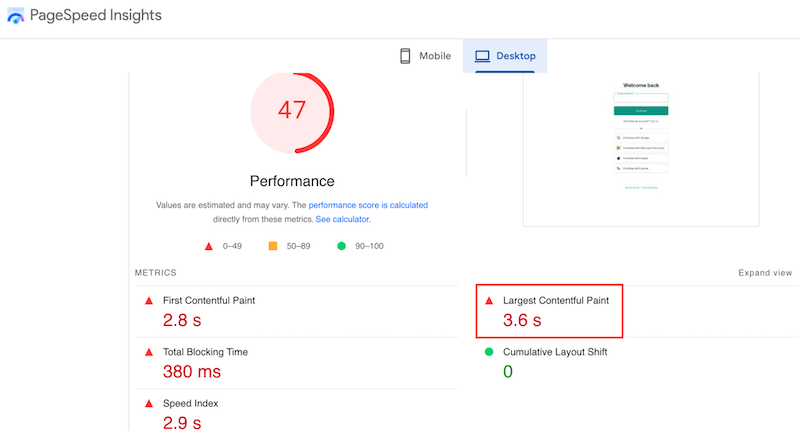800x431 pixels.
Task: Click the red triangle beside First Contentful Paint
Action: [x=149, y=300]
